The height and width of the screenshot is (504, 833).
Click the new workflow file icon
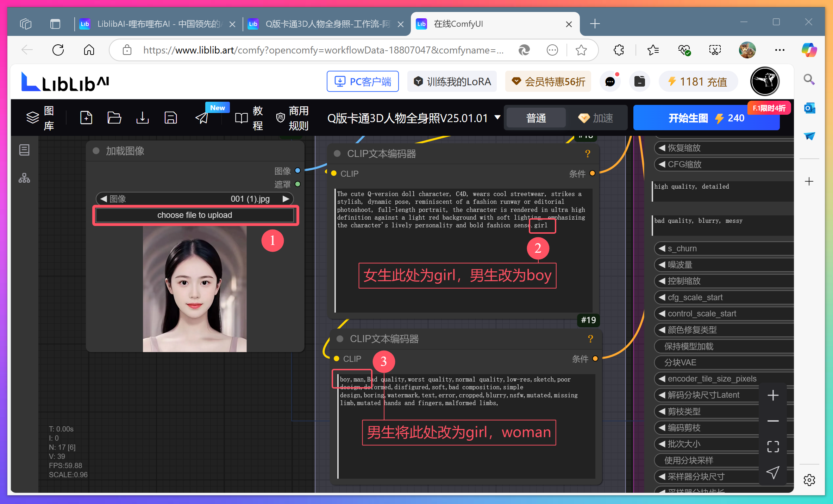tap(86, 118)
